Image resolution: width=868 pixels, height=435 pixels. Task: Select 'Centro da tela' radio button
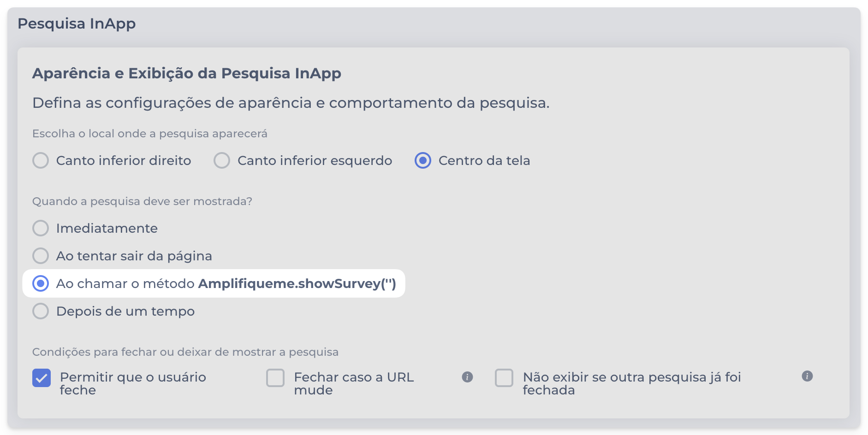click(422, 160)
